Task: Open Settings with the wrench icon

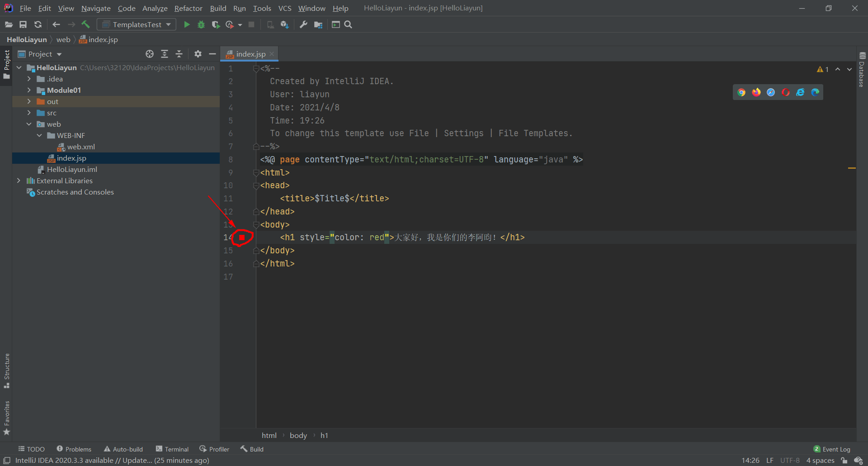Action: pos(303,24)
